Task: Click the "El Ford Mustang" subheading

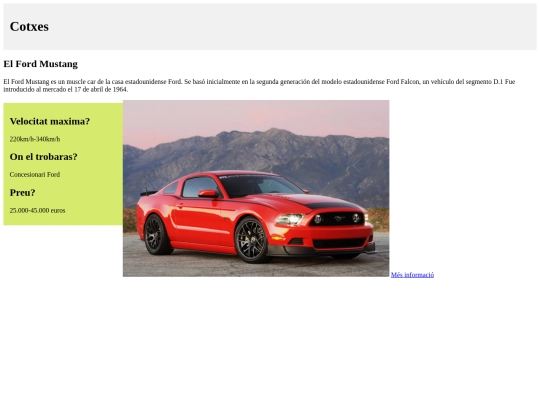Action: [x=41, y=64]
